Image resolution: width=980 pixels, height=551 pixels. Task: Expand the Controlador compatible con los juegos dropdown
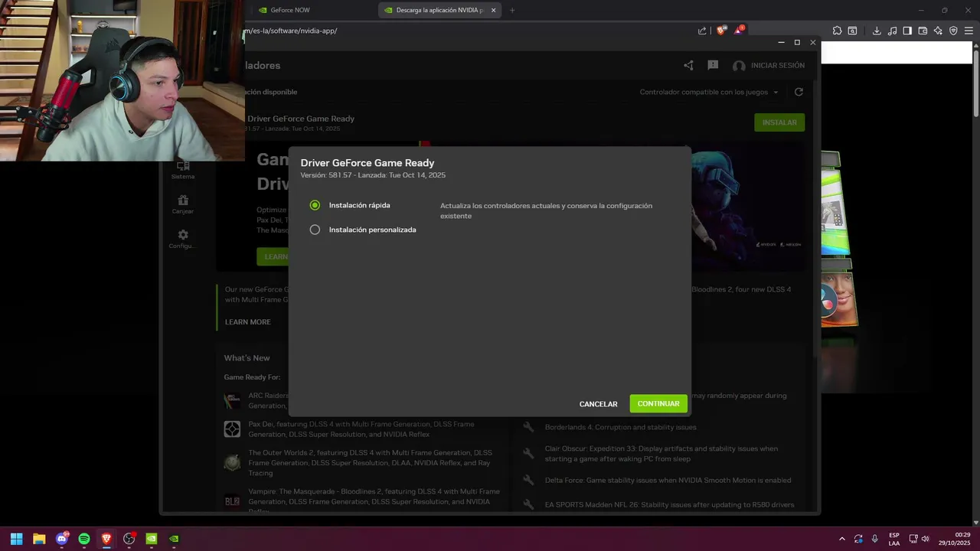pyautogui.click(x=709, y=92)
